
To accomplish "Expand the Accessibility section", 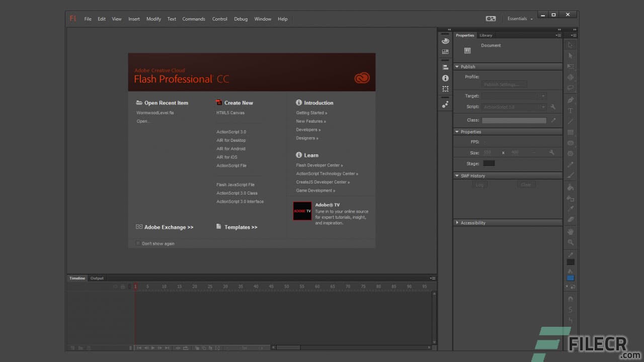I will [x=457, y=223].
